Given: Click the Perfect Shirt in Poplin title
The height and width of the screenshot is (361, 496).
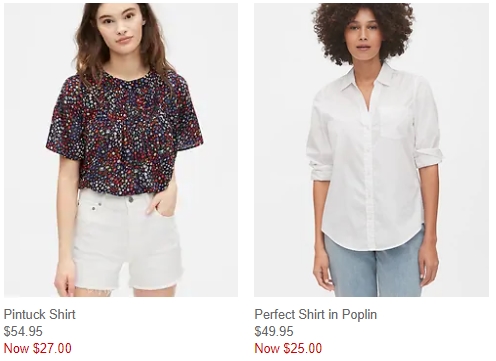Looking at the screenshot, I should 316,314.
